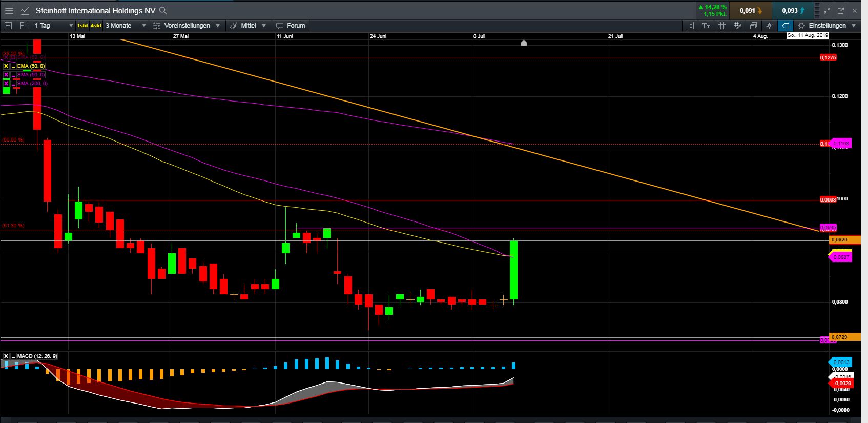The image size is (868, 423).
Task: Click the Steinhoff International Holdings NV title
Action: click(x=95, y=10)
